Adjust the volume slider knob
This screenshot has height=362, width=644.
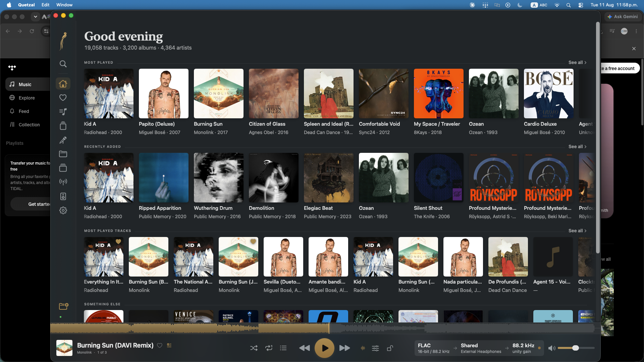point(576,348)
